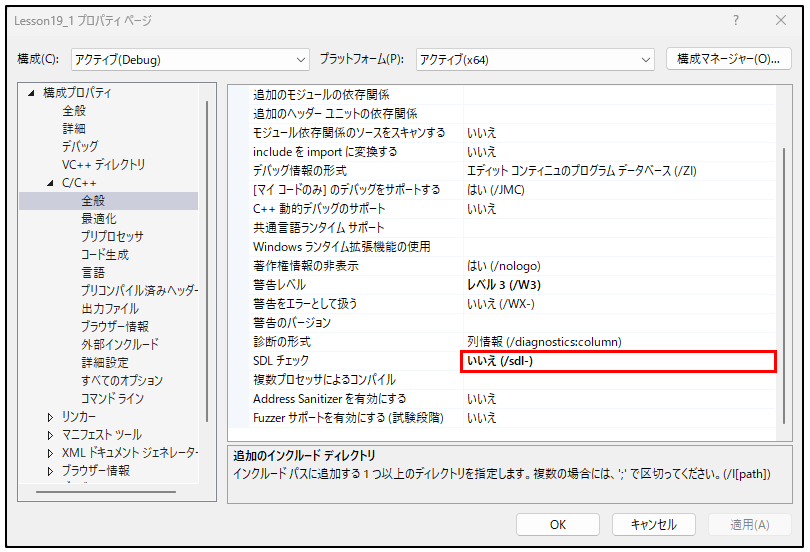Image resolution: width=810 pixels, height=552 pixels.
Task: Select 最適化 in the tree
Action: (98, 219)
